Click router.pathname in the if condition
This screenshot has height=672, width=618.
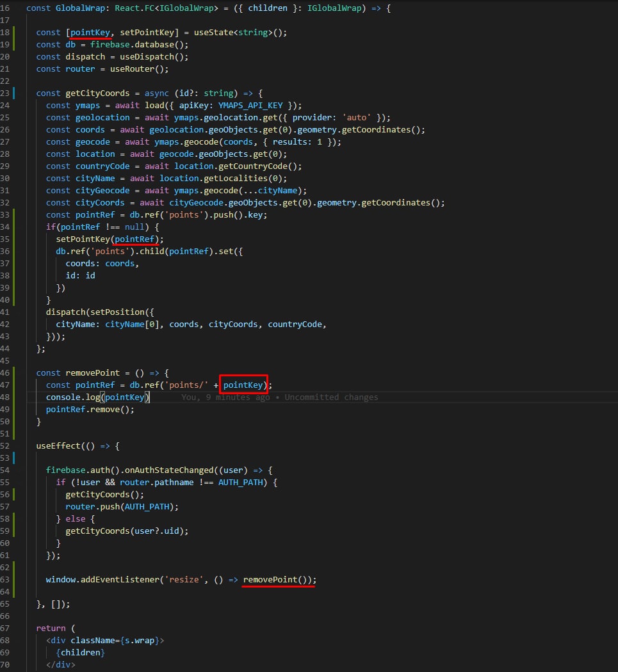tap(156, 482)
